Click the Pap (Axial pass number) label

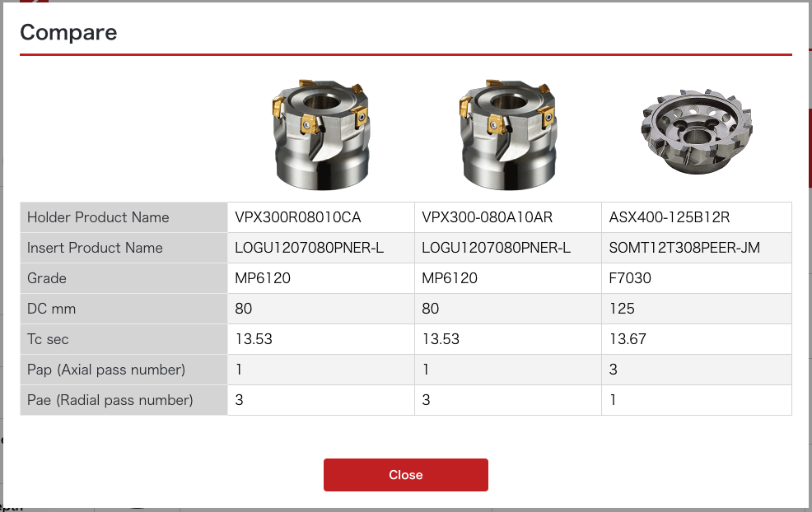[106, 370]
